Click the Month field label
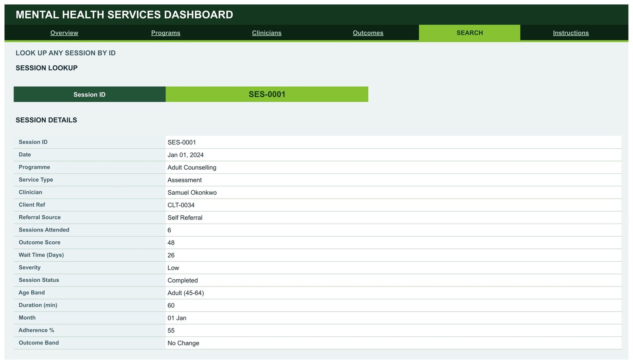The width and height of the screenshot is (633, 364). 27,318
